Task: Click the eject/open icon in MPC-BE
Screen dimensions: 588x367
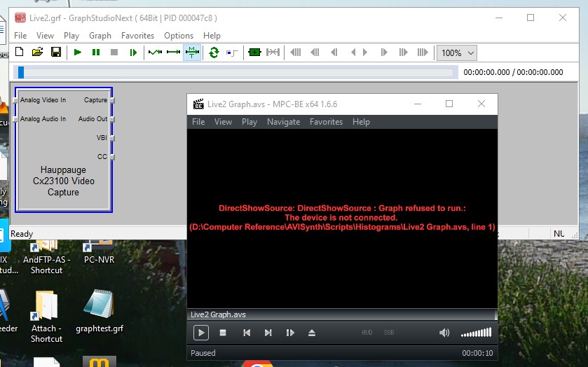Action: [312, 333]
